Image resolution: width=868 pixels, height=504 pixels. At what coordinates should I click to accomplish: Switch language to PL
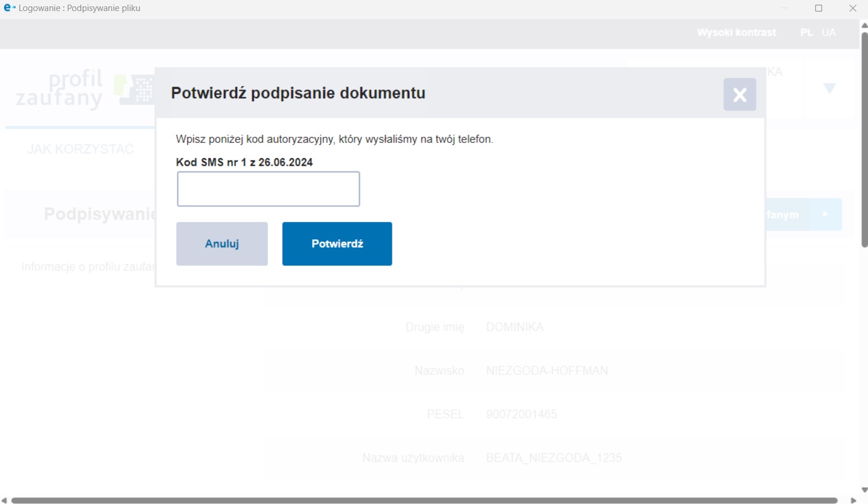pyautogui.click(x=806, y=33)
